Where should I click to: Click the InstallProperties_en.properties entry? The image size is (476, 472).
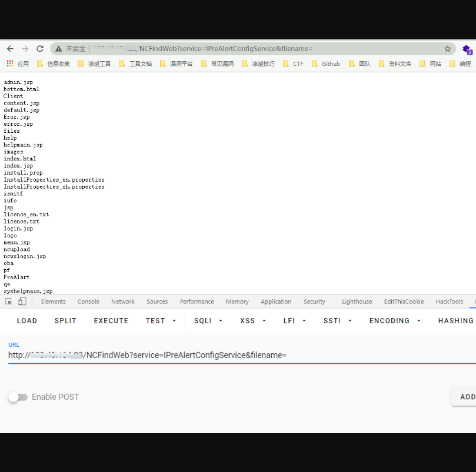click(x=54, y=180)
